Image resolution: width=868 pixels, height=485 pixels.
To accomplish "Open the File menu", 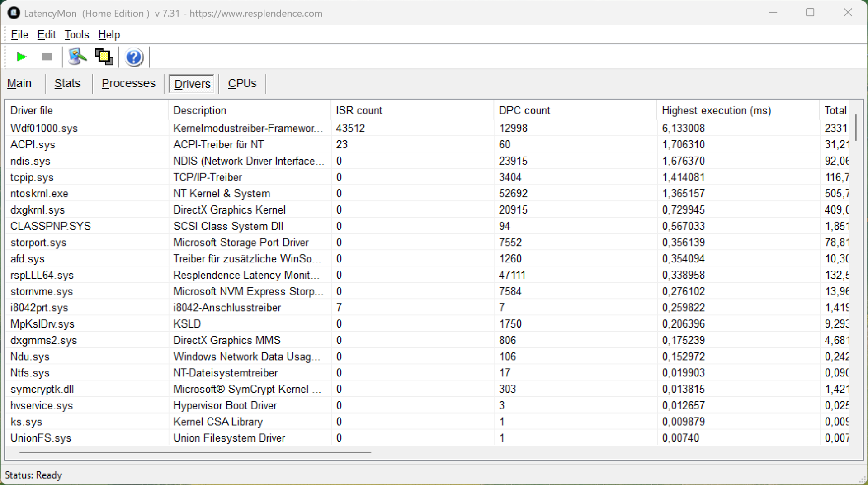I will [x=19, y=35].
